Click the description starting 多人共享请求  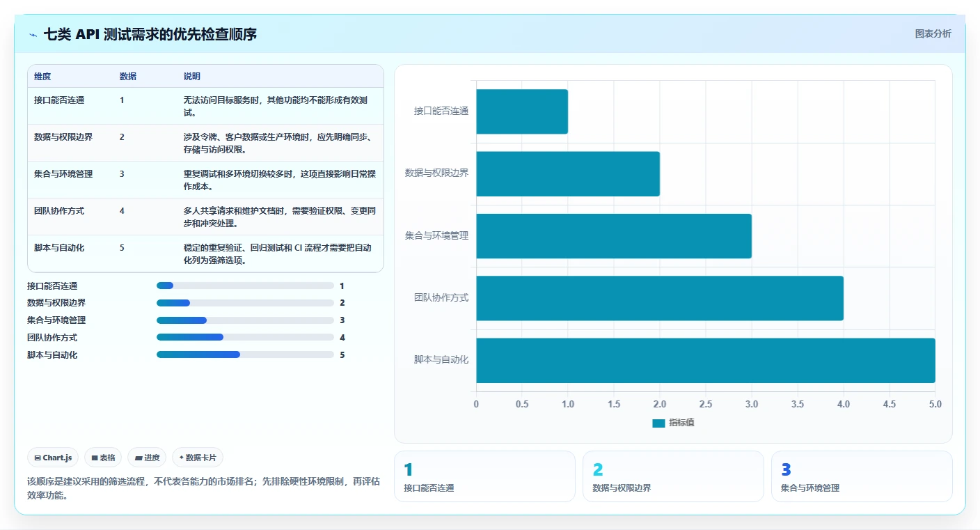280,217
